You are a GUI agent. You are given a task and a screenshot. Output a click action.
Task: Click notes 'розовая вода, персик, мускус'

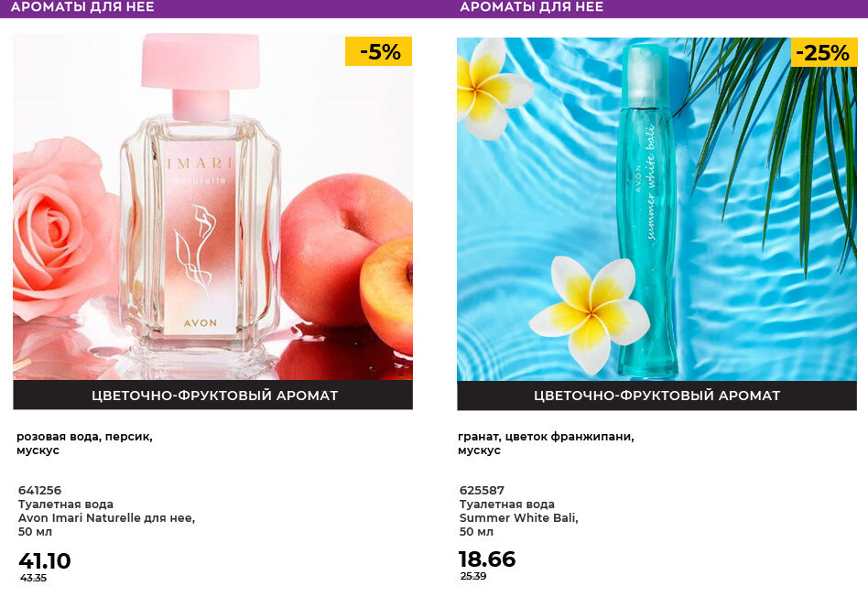click(x=85, y=443)
